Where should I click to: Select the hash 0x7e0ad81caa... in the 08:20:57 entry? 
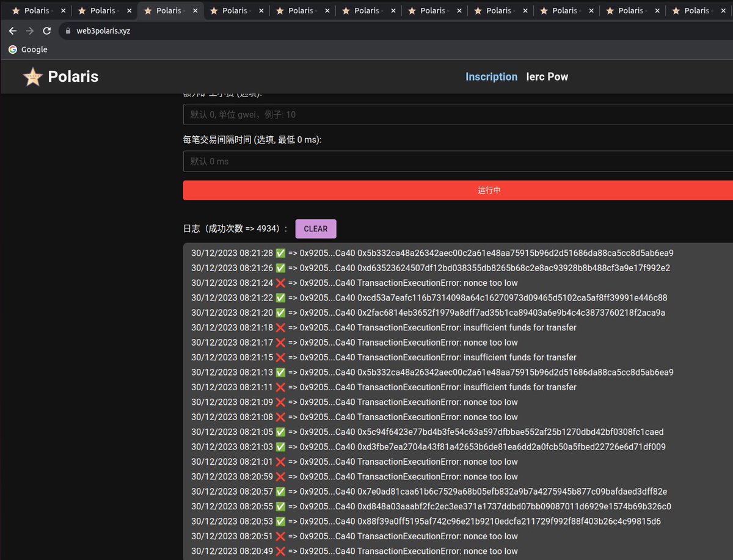[512, 492]
